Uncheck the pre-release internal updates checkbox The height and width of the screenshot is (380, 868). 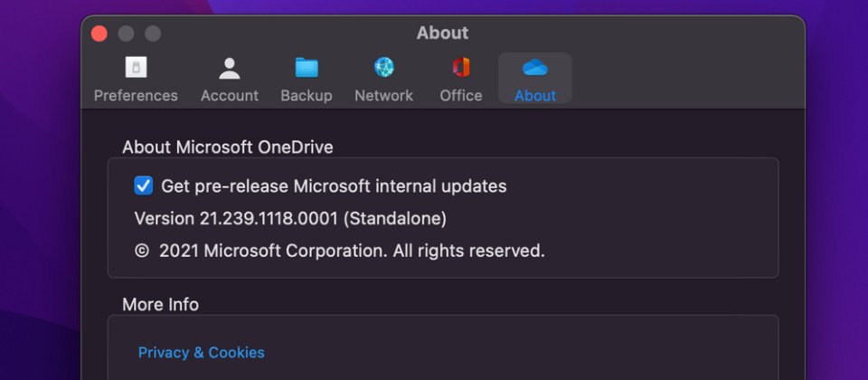tap(144, 185)
